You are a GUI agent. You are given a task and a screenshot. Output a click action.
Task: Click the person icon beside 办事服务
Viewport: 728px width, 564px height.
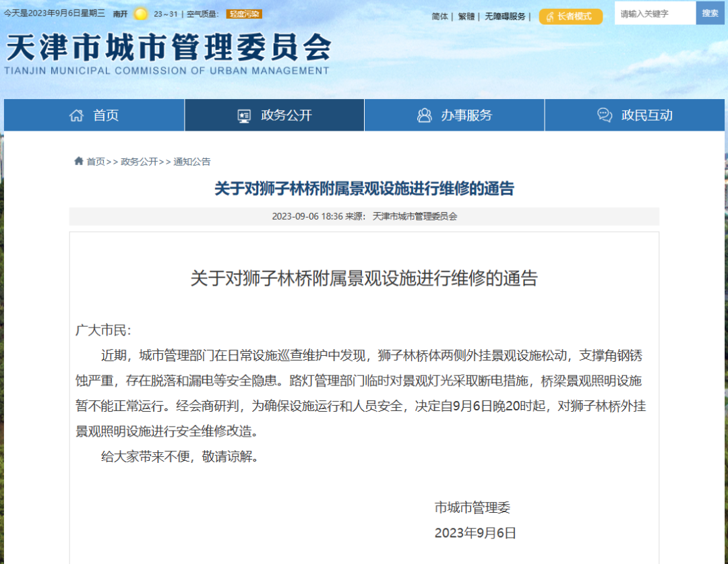coord(424,115)
